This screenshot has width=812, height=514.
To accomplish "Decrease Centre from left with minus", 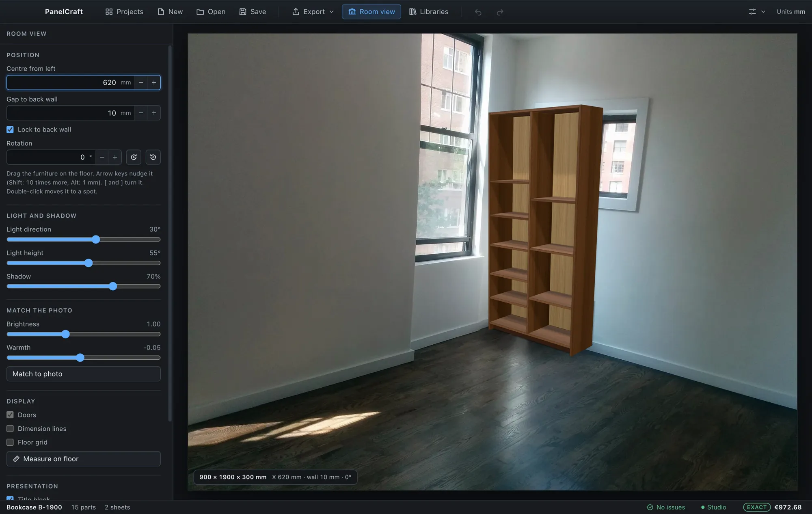I will [x=141, y=82].
